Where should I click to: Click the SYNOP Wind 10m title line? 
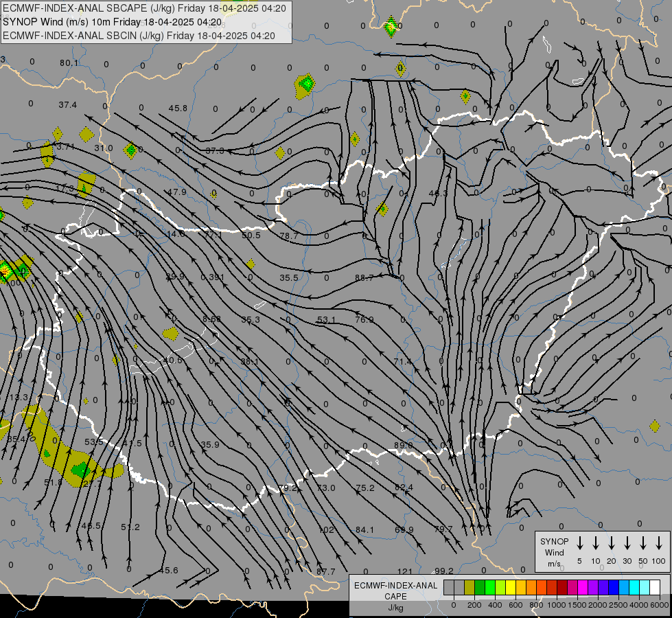pos(113,22)
